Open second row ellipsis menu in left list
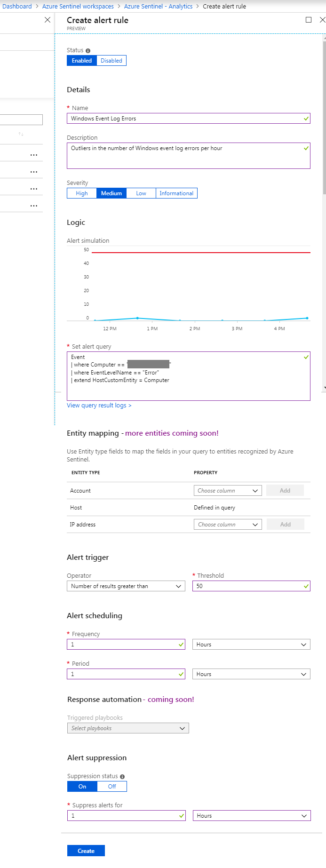The height and width of the screenshot is (868, 326). click(x=34, y=172)
